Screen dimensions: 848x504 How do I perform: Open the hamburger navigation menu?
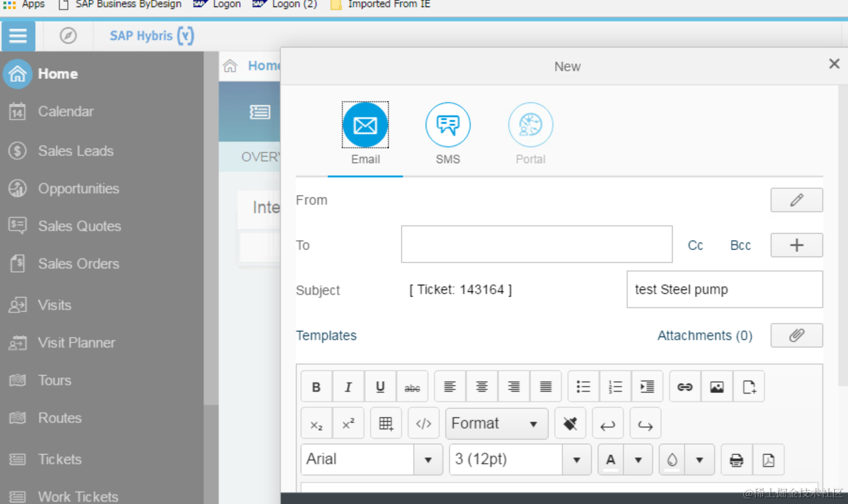[x=18, y=36]
